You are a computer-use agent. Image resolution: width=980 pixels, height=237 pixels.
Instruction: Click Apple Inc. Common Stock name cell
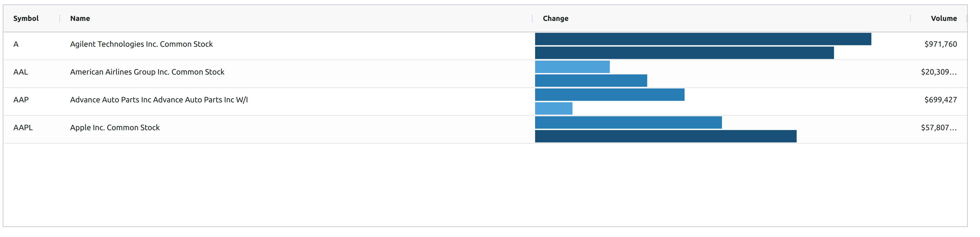pyautogui.click(x=114, y=128)
